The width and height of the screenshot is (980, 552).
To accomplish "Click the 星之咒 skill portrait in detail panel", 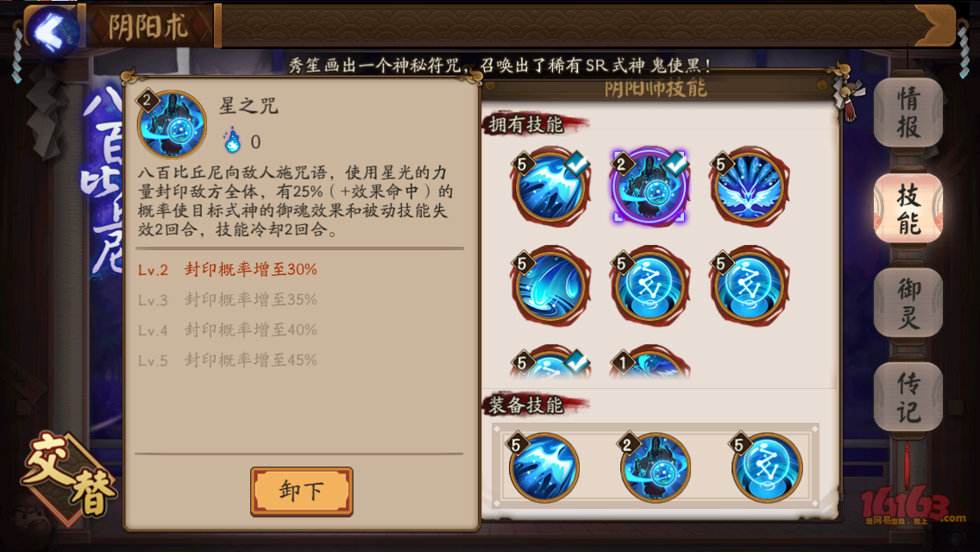I will [172, 124].
